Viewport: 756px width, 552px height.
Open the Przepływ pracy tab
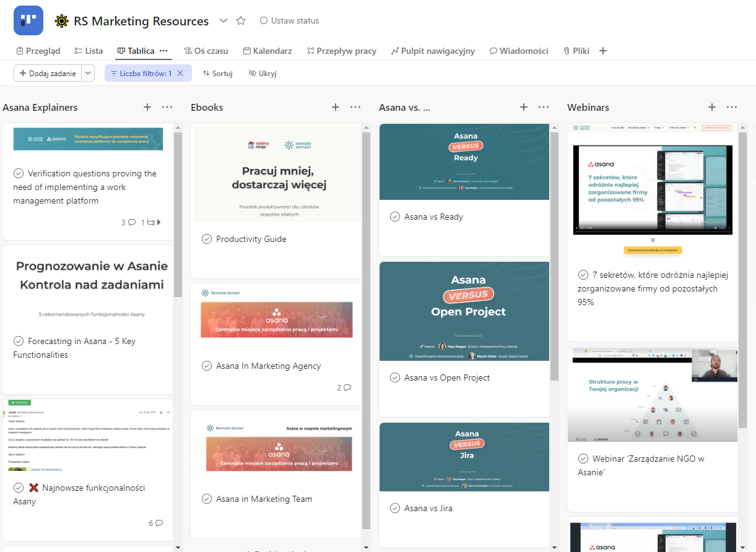pyautogui.click(x=342, y=51)
